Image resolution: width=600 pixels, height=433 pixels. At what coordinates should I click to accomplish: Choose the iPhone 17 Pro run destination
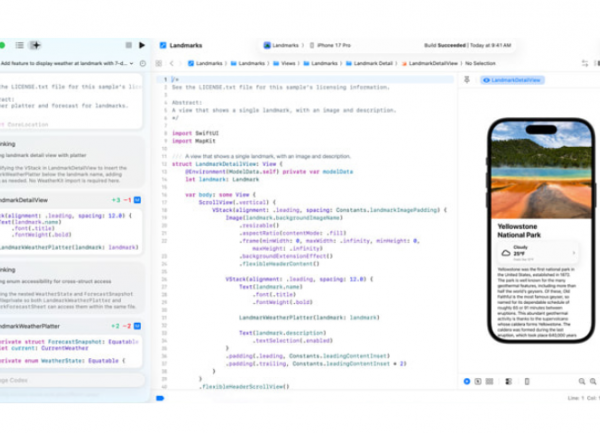[x=330, y=45]
